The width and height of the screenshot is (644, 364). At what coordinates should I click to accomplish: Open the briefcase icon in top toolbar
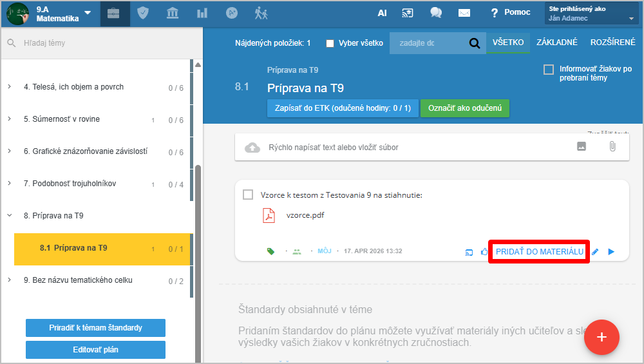pos(114,14)
